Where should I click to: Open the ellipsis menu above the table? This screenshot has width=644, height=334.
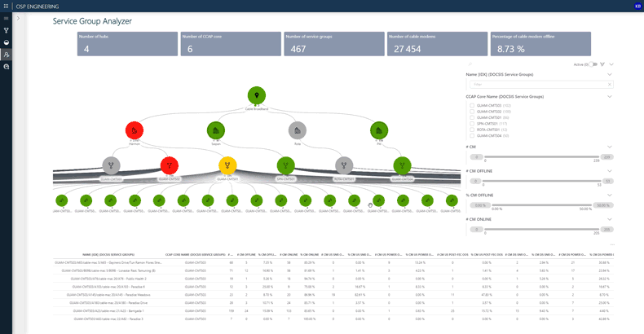(x=612, y=245)
